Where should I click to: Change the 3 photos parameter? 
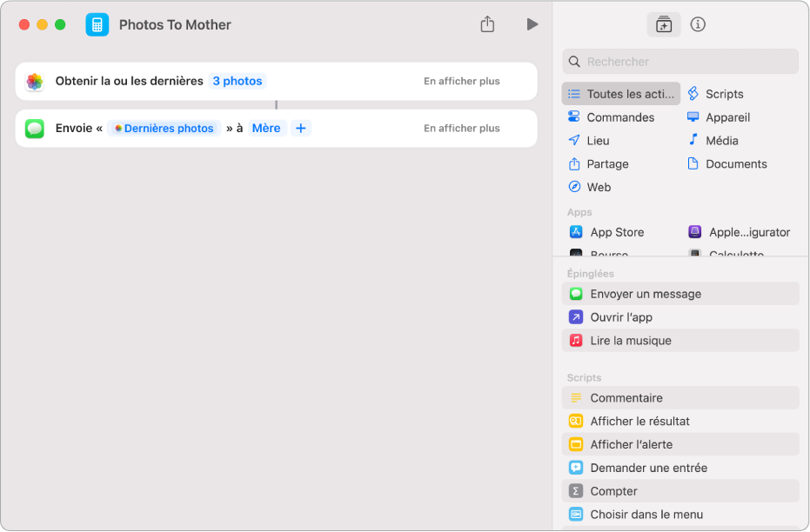pyautogui.click(x=238, y=81)
